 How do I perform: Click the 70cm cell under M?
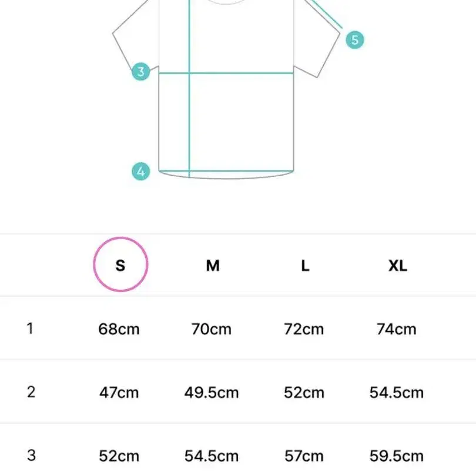click(212, 329)
